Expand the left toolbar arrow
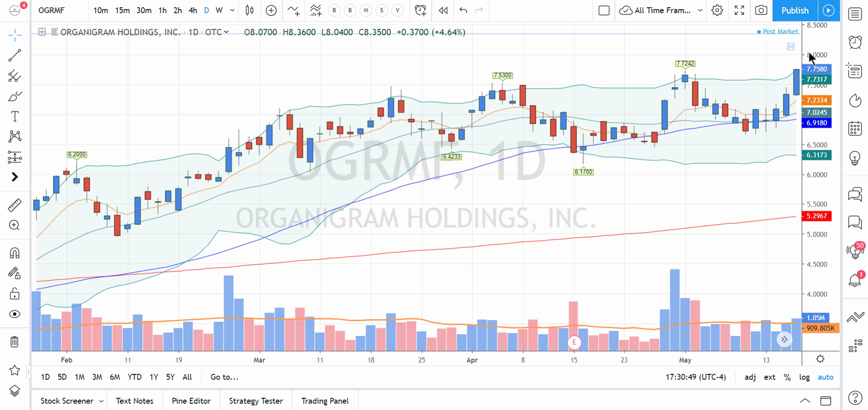Image resolution: width=868 pixels, height=410 pixels. tap(14, 177)
